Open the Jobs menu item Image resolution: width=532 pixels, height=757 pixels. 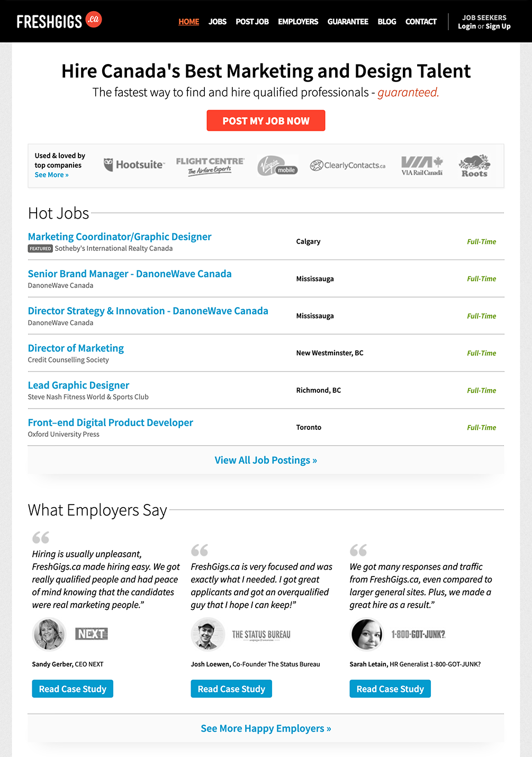(x=217, y=22)
